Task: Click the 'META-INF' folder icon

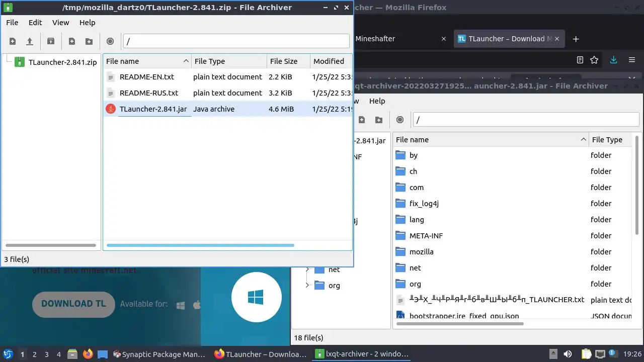Action: pos(400,236)
